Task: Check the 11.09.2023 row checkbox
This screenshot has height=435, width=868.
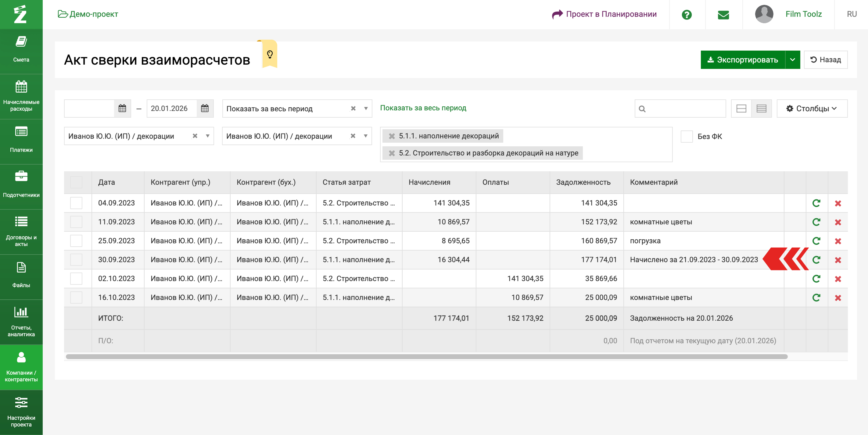Action: tap(76, 222)
